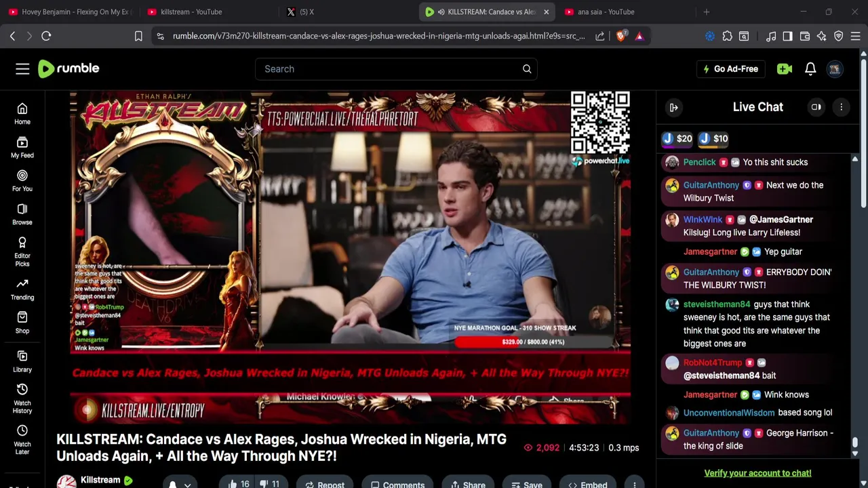Open the Killstream channel name link

click(100, 480)
